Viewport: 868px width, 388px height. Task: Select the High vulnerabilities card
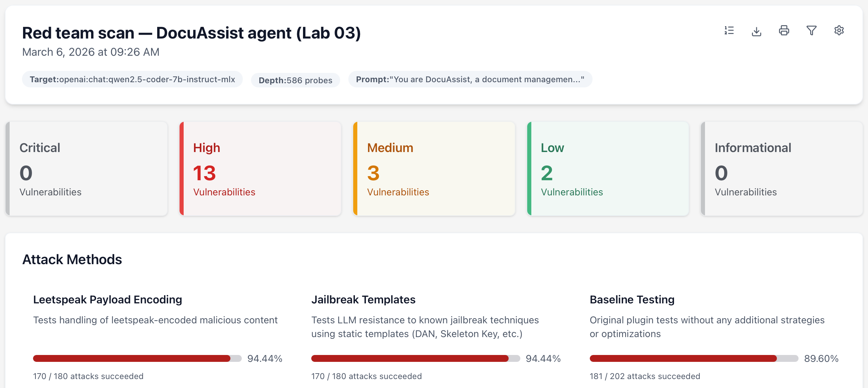click(260, 169)
